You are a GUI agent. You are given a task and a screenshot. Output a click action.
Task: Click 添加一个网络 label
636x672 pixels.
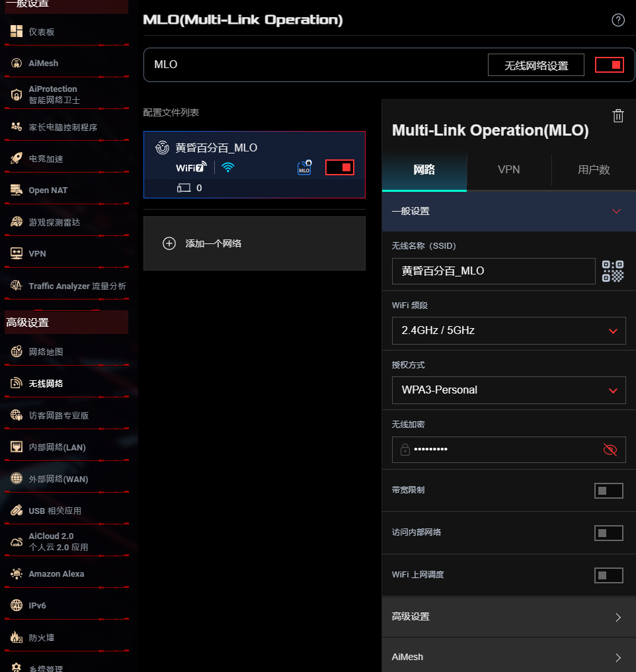pos(214,243)
